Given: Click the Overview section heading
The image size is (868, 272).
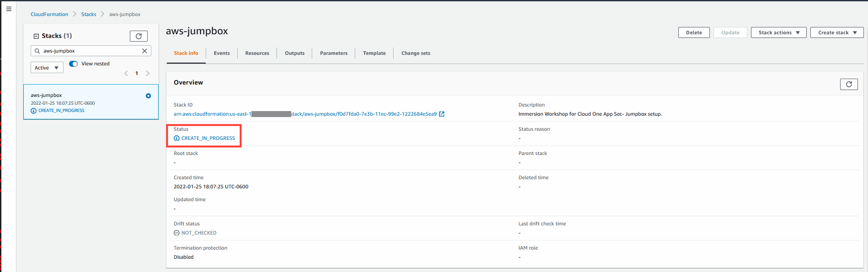Looking at the screenshot, I should point(188,82).
